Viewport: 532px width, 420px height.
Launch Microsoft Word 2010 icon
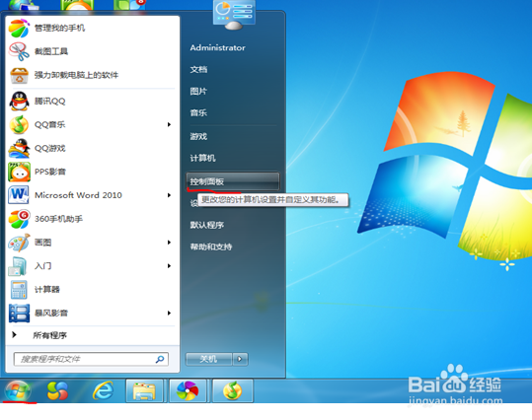click(x=19, y=195)
